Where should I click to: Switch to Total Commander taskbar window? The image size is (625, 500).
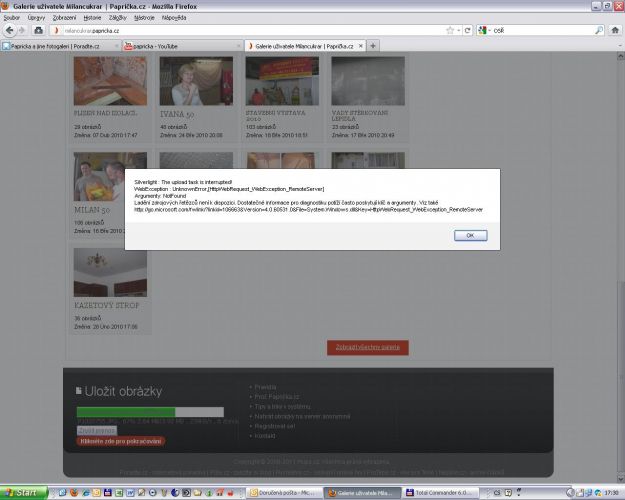coord(440,493)
